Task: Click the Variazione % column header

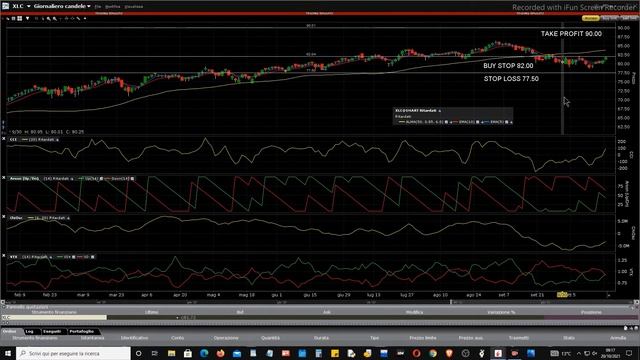Action: pyautogui.click(x=501, y=312)
